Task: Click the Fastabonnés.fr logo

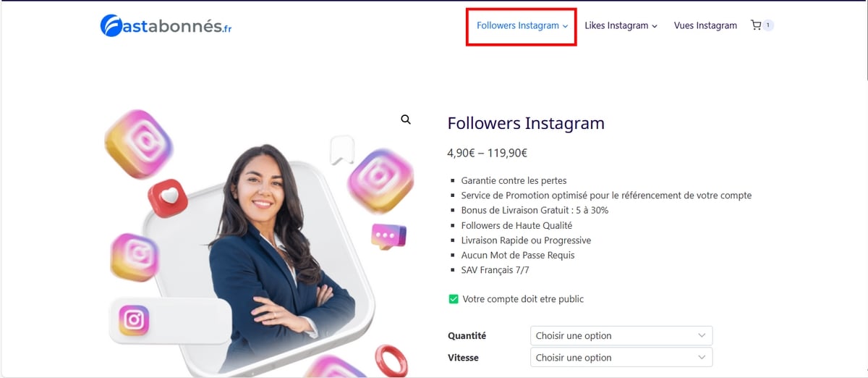Action: [166, 26]
